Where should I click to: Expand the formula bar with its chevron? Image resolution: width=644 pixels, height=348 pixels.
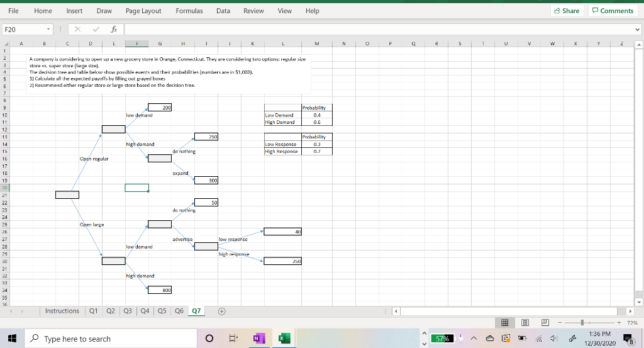pyautogui.click(x=638, y=29)
